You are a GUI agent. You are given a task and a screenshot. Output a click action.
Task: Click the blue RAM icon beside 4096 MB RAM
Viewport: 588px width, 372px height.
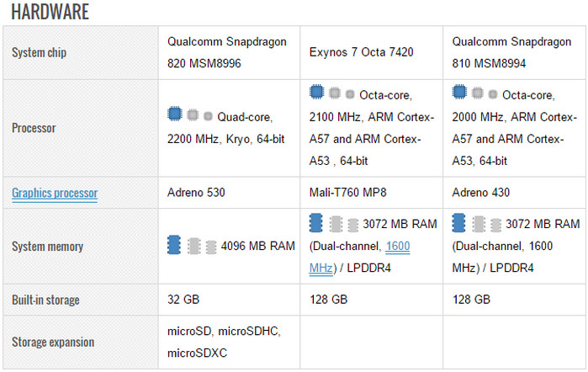tap(174, 245)
